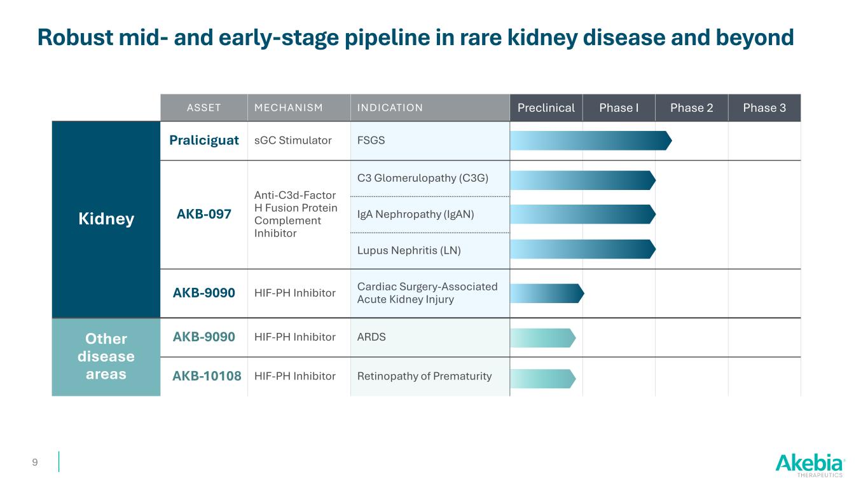The width and height of the screenshot is (868, 488).
Task: Click the Akebia Therapeutics logo
Action: point(809,465)
